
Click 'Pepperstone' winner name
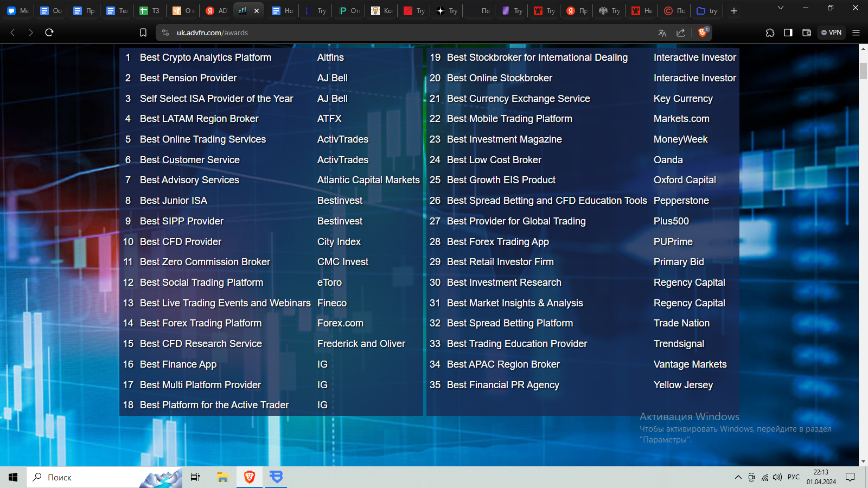tap(681, 201)
